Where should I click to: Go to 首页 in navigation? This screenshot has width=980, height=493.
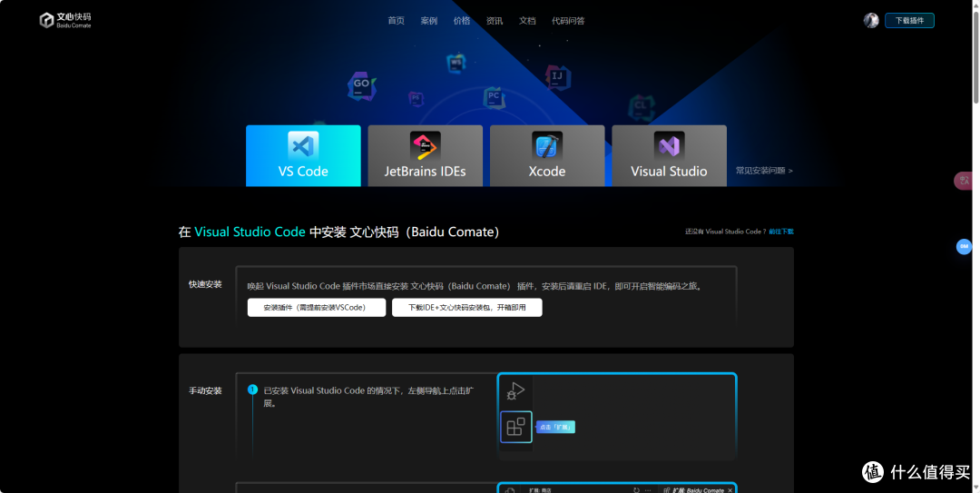(397, 21)
